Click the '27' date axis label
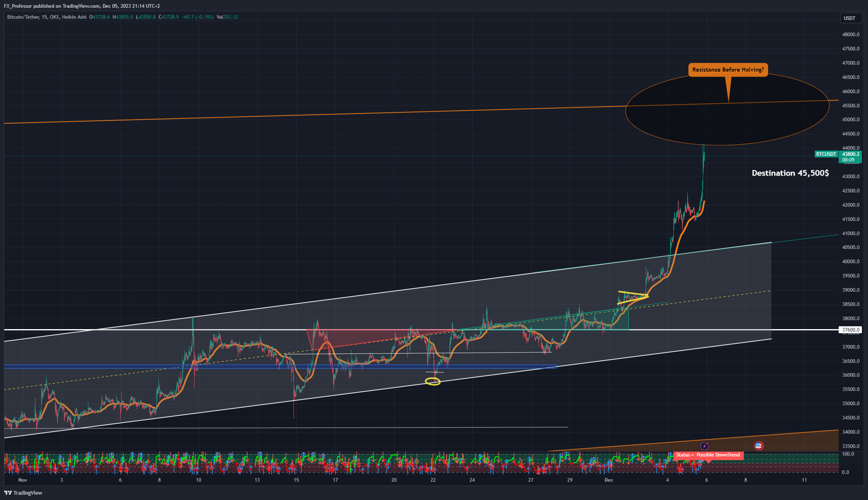The image size is (868, 500). pos(530,480)
